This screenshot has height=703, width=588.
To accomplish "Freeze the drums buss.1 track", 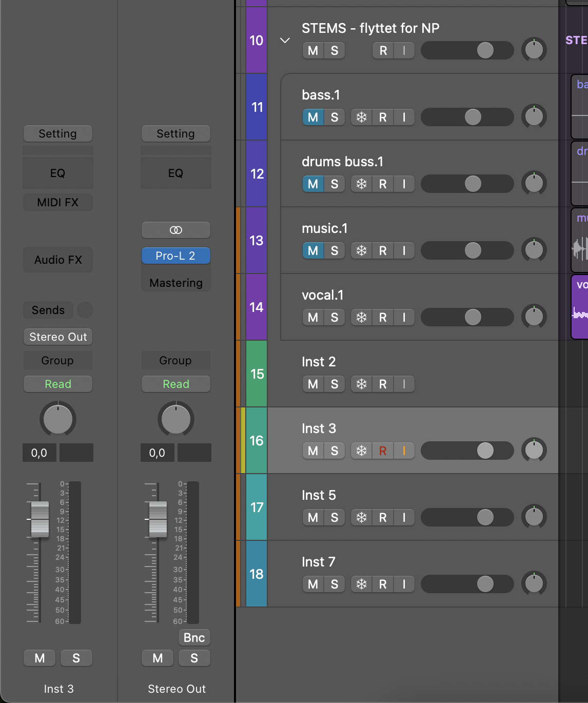I will tap(361, 184).
